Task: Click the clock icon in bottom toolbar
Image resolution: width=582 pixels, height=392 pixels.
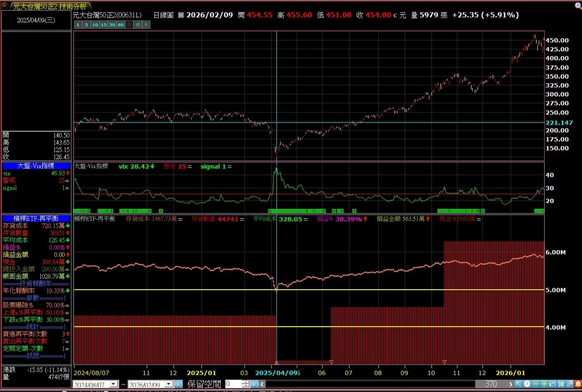Action: (527, 384)
